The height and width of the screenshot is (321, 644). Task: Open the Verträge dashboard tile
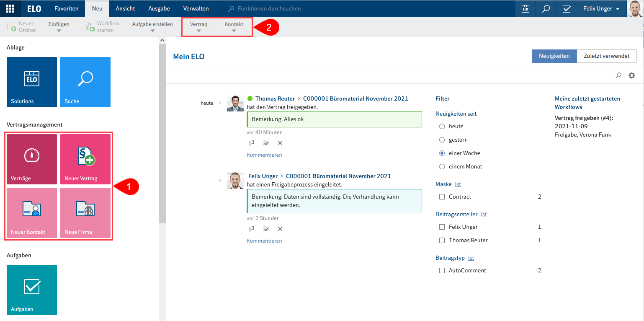[x=32, y=159]
